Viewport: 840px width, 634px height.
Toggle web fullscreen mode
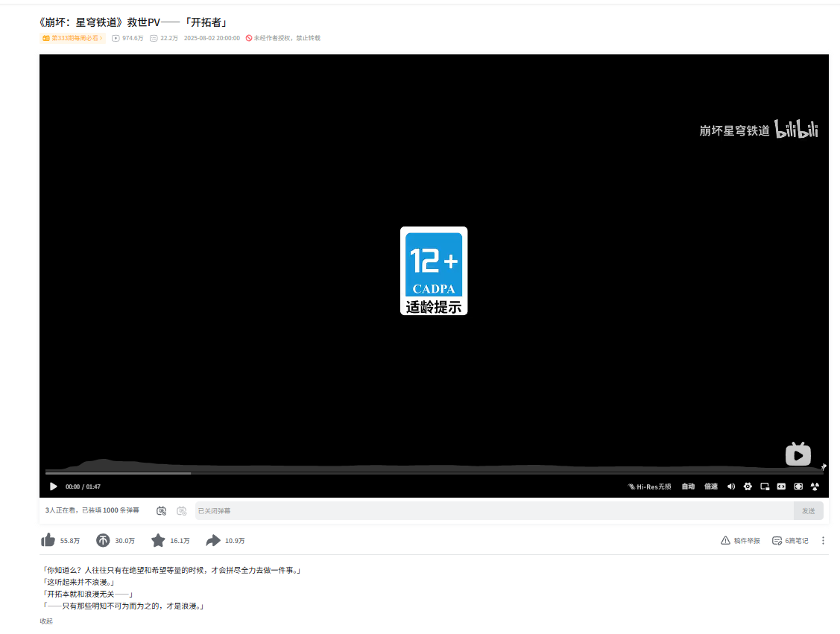(798, 486)
